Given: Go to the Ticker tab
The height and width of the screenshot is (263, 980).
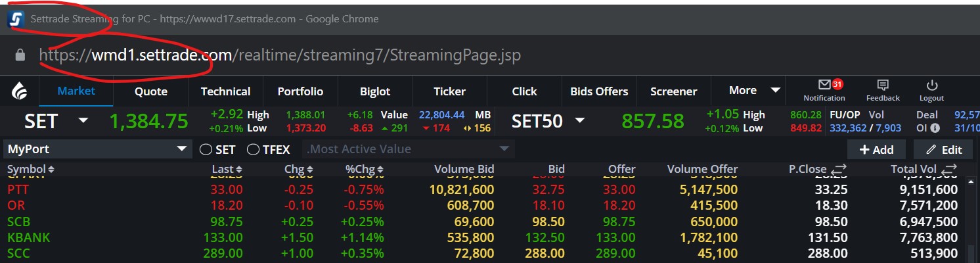Looking at the screenshot, I should 449,91.
